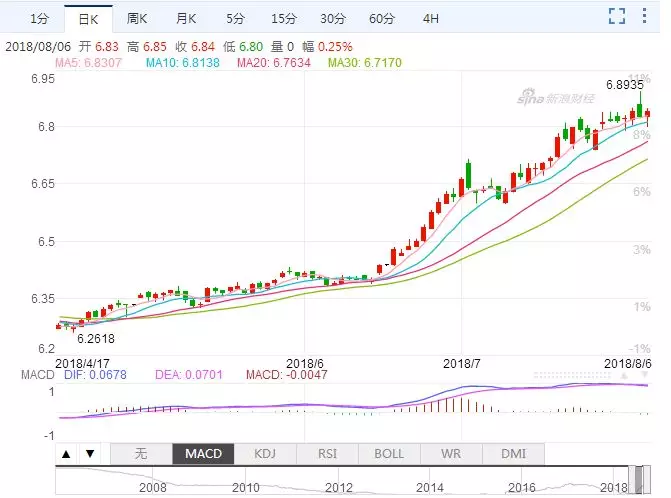Enable the KDJ indicator
The height and width of the screenshot is (498, 671).
pos(265,454)
